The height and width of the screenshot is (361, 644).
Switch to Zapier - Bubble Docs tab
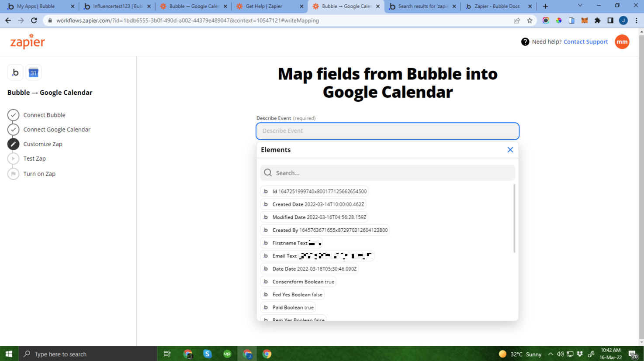(x=497, y=7)
